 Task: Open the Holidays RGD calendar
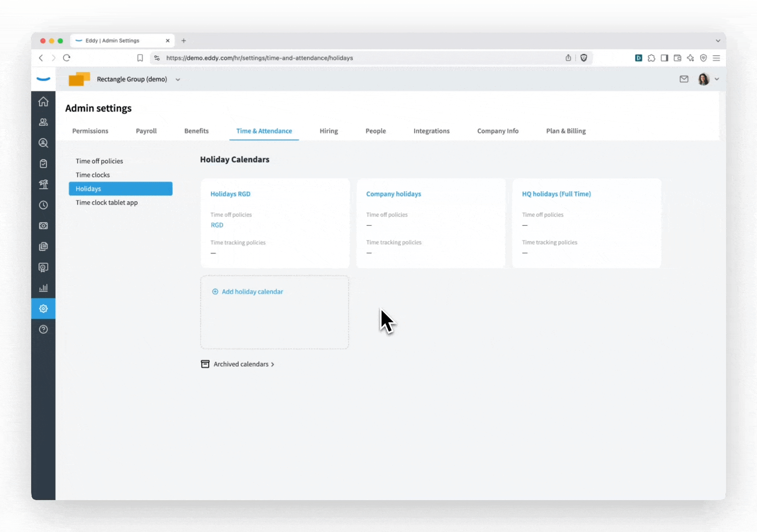tap(230, 194)
